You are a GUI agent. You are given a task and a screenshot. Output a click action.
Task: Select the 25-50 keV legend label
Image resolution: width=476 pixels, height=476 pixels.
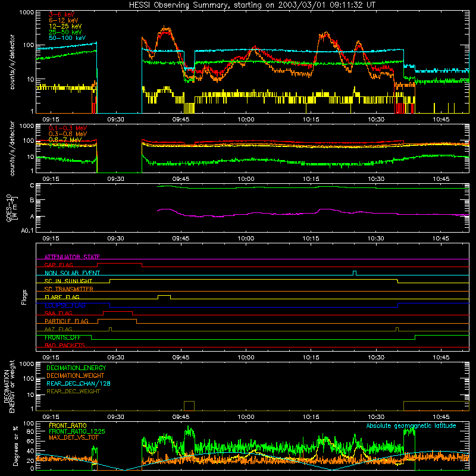pos(65,32)
